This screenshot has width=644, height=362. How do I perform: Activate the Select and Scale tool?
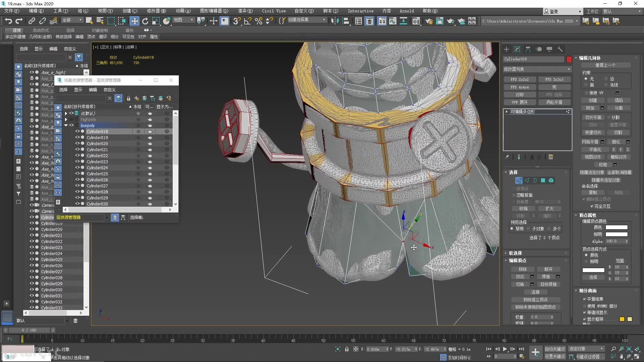click(x=156, y=21)
